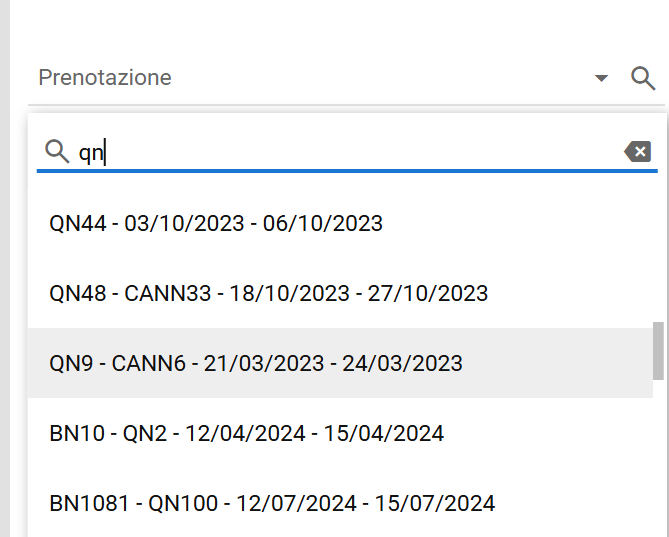Click the Prenotazione field label
Image resolution: width=669 pixels, height=537 pixels.
click(105, 78)
